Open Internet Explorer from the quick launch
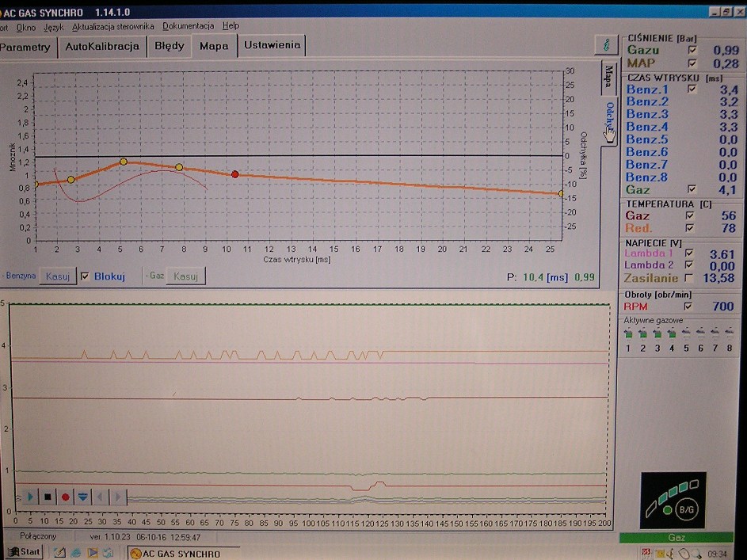 (x=76, y=552)
